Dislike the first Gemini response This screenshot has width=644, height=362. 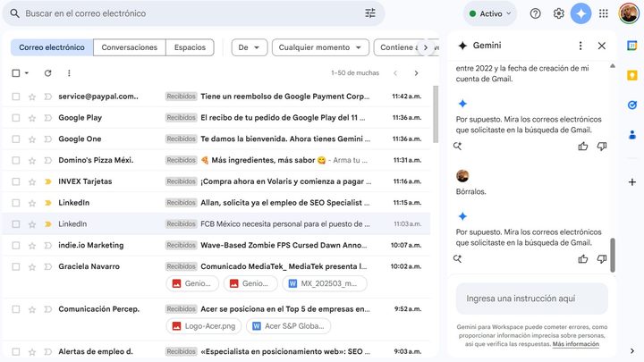[602, 146]
